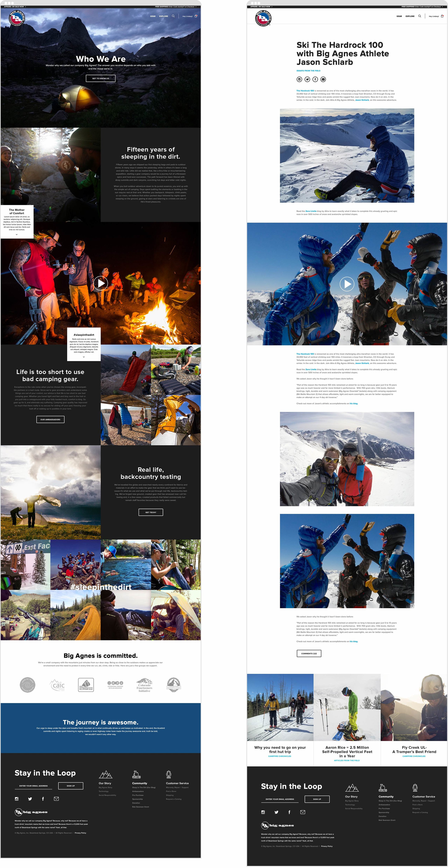Click campfire icon above Community, left footer
The image size is (448, 868).
pyautogui.click(x=136, y=774)
